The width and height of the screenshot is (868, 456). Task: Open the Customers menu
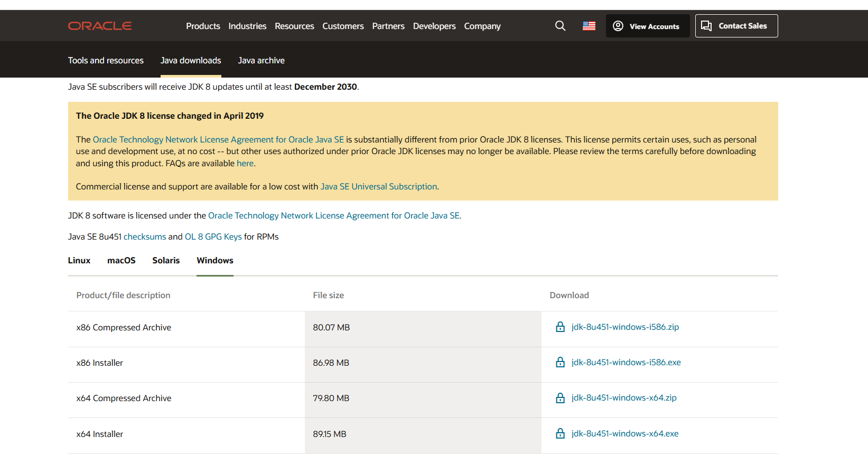[x=343, y=26]
